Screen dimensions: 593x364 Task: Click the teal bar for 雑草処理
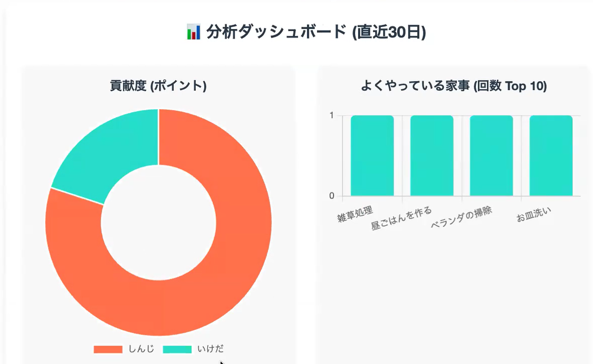[372, 156]
